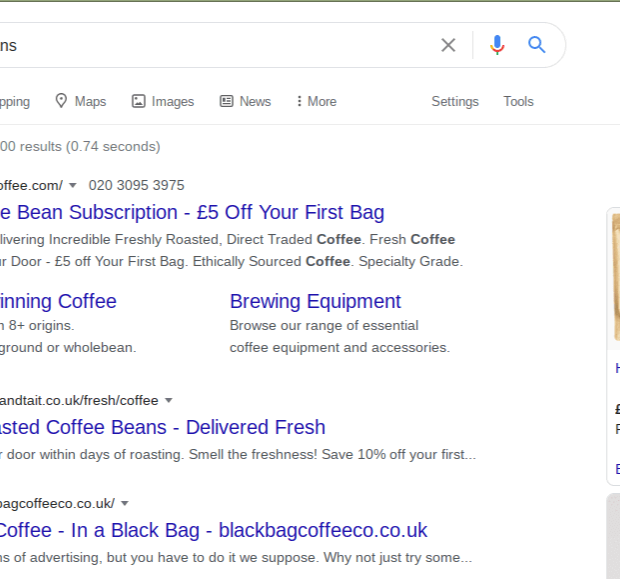Image resolution: width=620 pixels, height=579 pixels.
Task: Open the Brewing Equipment sitelink
Action: (315, 301)
